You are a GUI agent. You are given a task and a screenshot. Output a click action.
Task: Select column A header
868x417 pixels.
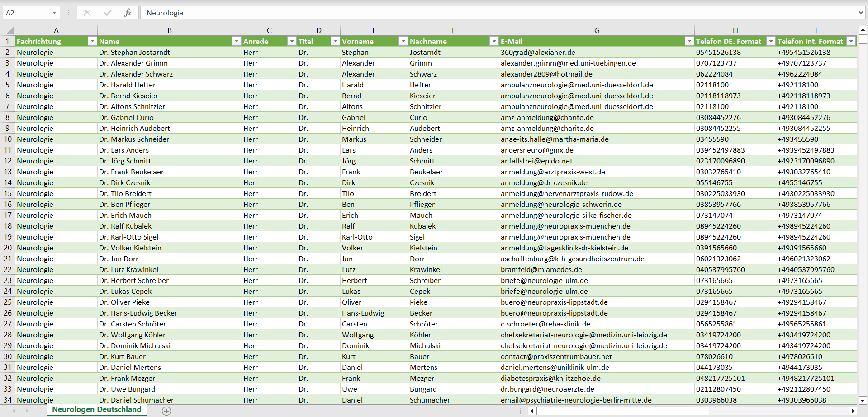(56, 30)
